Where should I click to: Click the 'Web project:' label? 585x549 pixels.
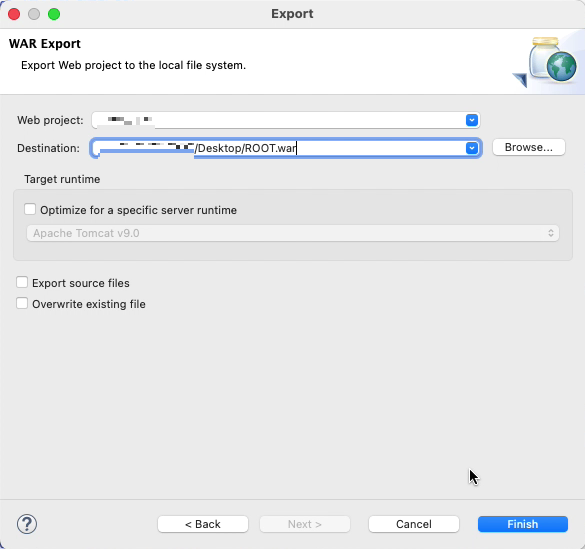click(x=50, y=120)
